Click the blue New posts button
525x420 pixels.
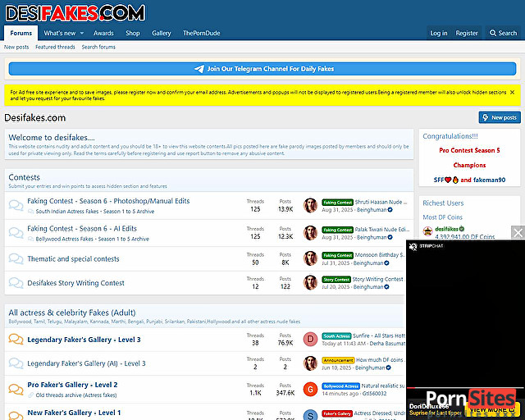tap(500, 117)
